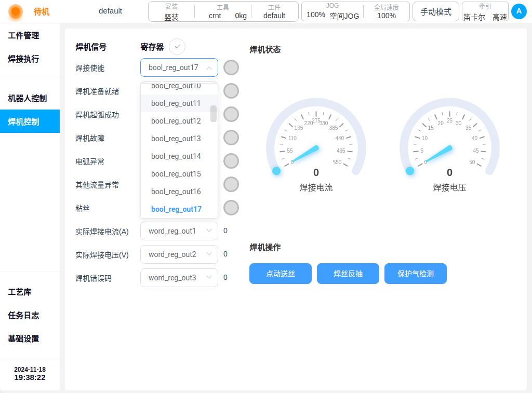Click the register checkmark circle icon
This screenshot has width=532, height=393.
(177, 47)
